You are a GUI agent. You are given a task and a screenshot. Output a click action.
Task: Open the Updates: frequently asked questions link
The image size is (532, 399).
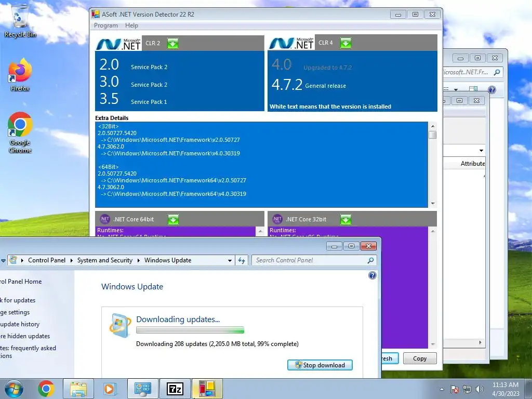click(28, 352)
